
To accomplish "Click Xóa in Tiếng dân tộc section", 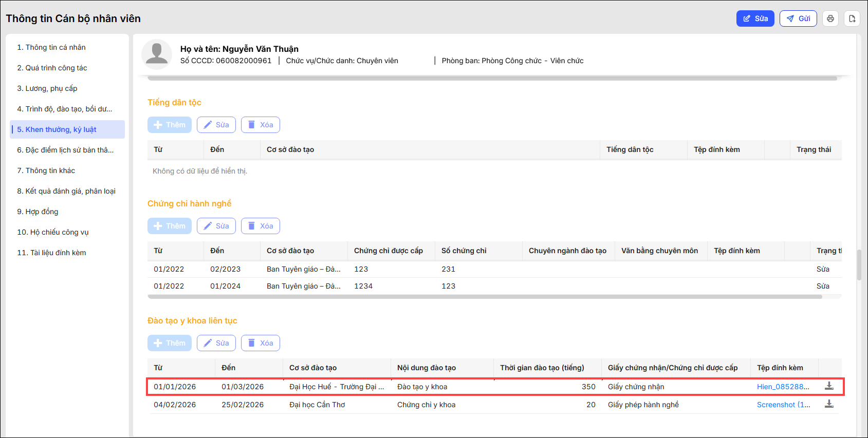I will click(x=260, y=125).
